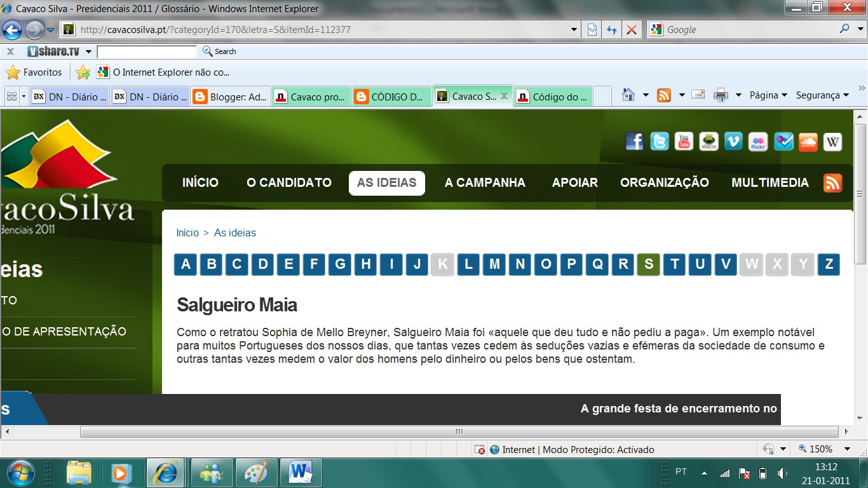This screenshot has height=488, width=868.
Task: Open the Segurança dropdown menu
Action: click(x=822, y=95)
